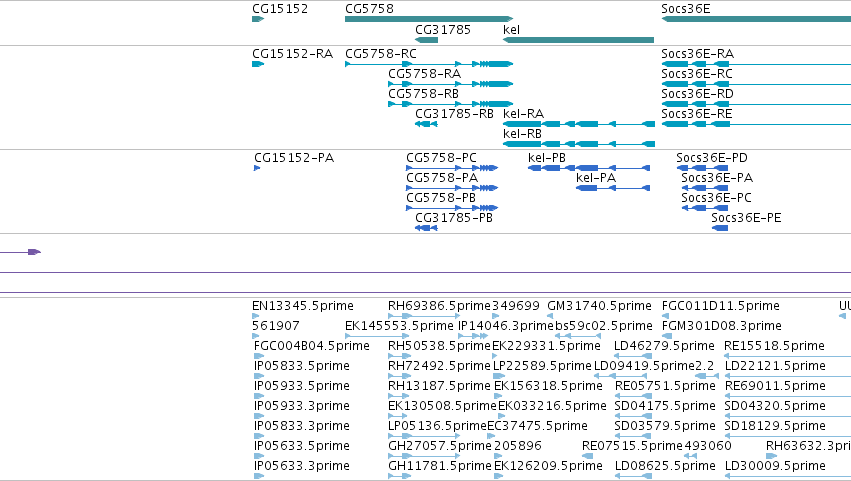
Task: Select transcript CG5758-RA
Action: coord(424,74)
